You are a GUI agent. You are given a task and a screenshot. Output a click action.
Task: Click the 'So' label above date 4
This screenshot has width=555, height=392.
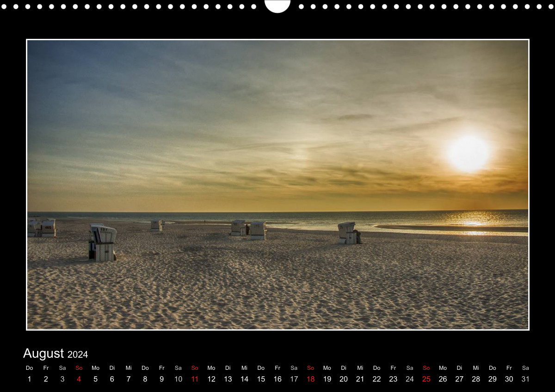(79, 368)
